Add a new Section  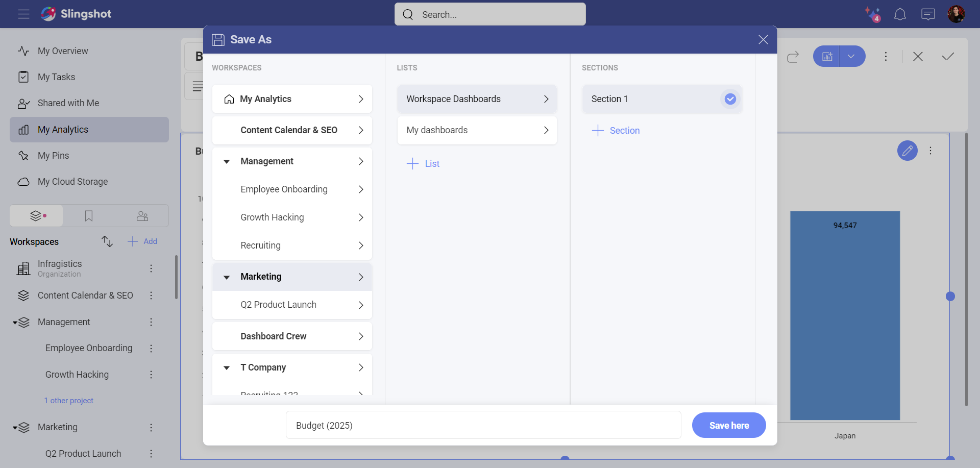[616, 131]
